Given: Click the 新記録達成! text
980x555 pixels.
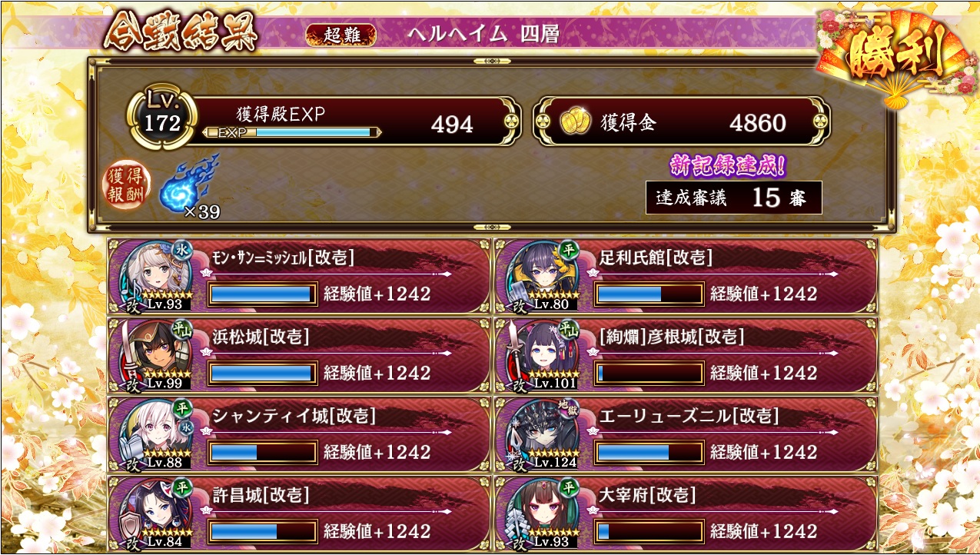Looking at the screenshot, I should pyautogui.click(x=728, y=165).
